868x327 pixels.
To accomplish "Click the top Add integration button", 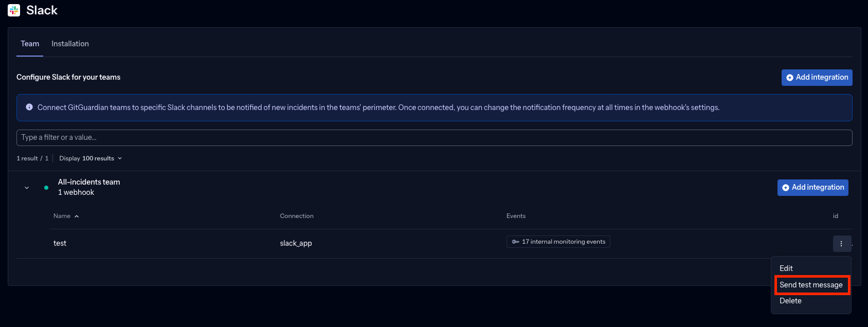I will click(817, 78).
